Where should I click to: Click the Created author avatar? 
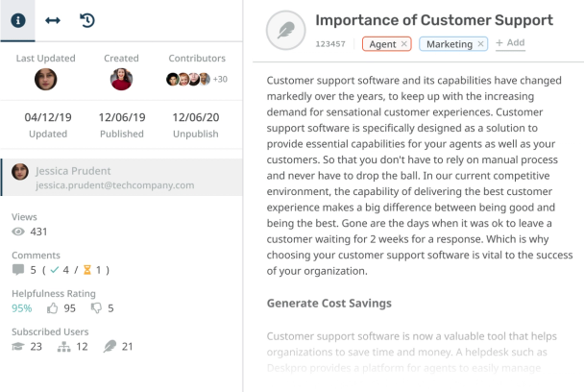121,79
